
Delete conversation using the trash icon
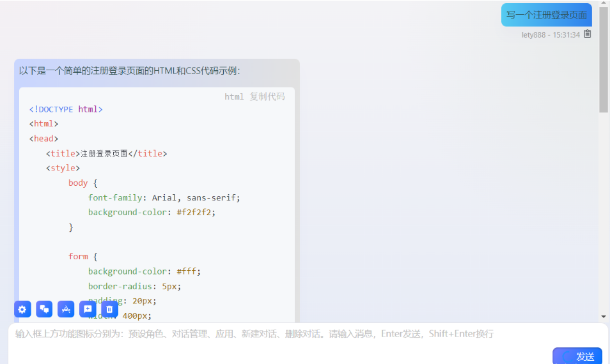[x=109, y=310]
